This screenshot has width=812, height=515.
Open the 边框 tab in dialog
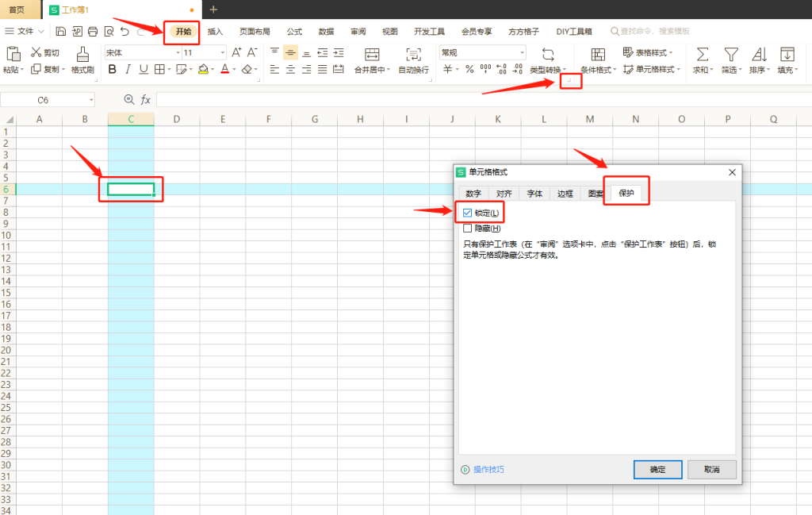[565, 194]
